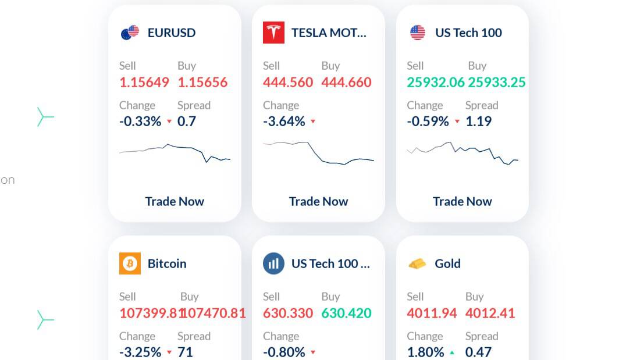
Task: Open the EURUSD price chart thumbnail
Action: [x=175, y=152]
